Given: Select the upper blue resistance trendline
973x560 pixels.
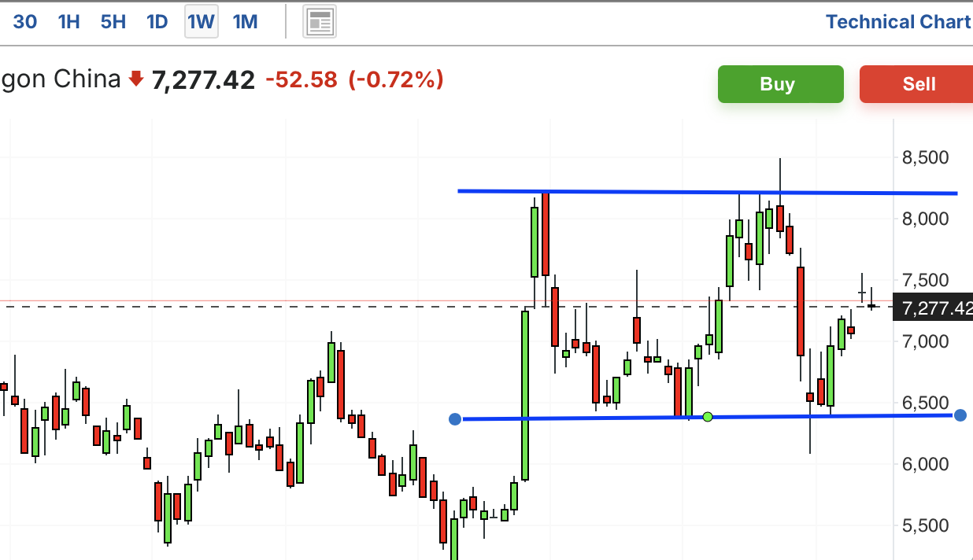Looking at the screenshot, I should 707,192.
